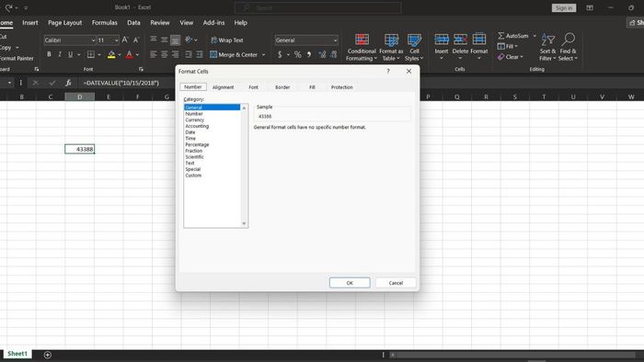Add a new sheet with plus icon
Image resolution: width=644 pixels, height=362 pixels.
(x=48, y=355)
